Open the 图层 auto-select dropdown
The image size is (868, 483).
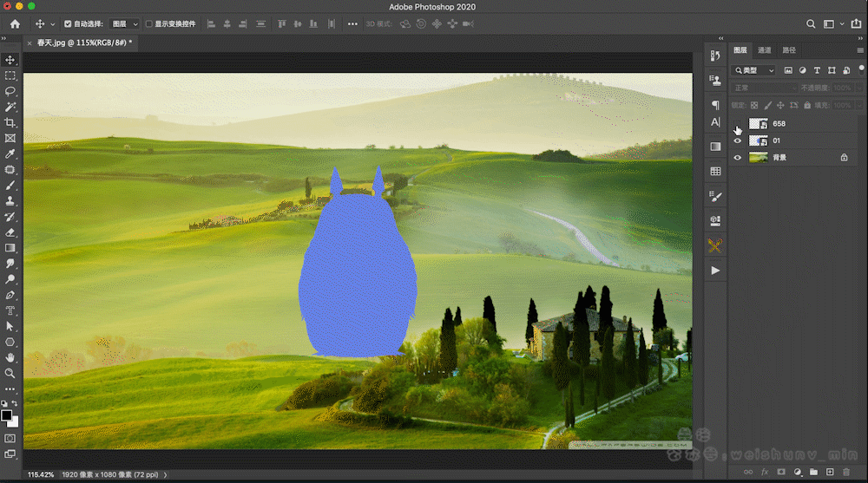(124, 23)
